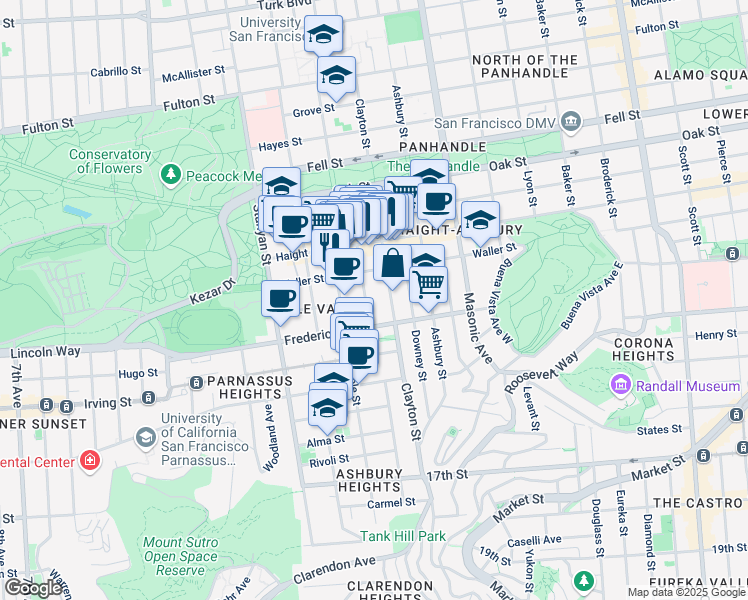Click the Masonic Ave road label

pos(478,328)
